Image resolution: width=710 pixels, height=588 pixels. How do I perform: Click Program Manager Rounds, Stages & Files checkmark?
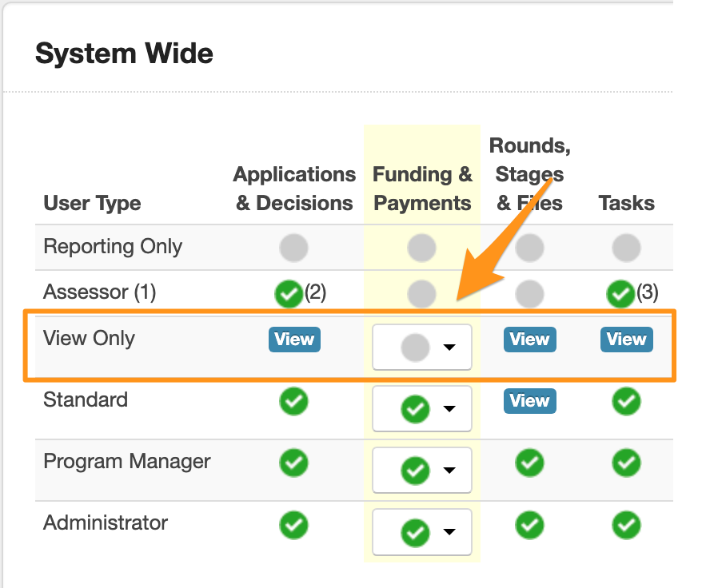pyautogui.click(x=529, y=463)
